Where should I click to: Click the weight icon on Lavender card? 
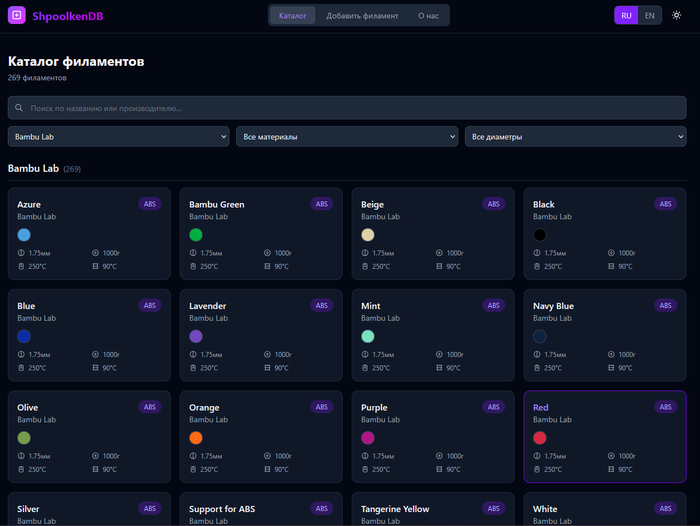pos(267,354)
